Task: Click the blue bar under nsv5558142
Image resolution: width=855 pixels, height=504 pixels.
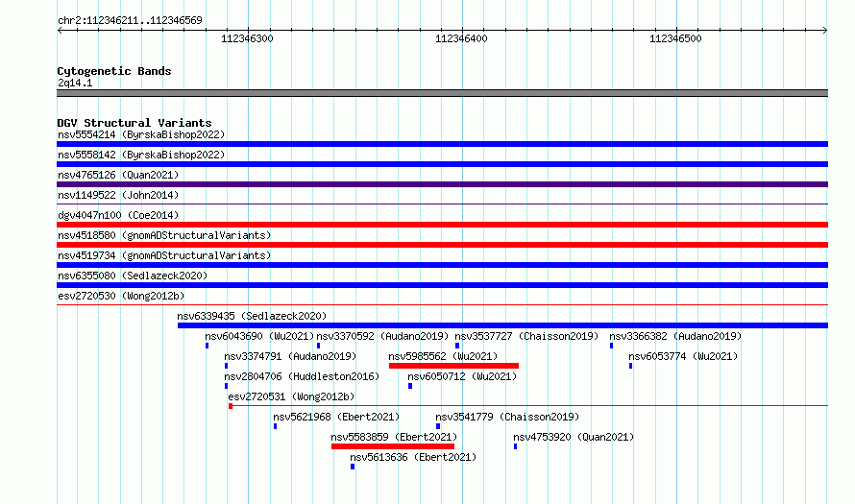Action: pyautogui.click(x=442, y=164)
